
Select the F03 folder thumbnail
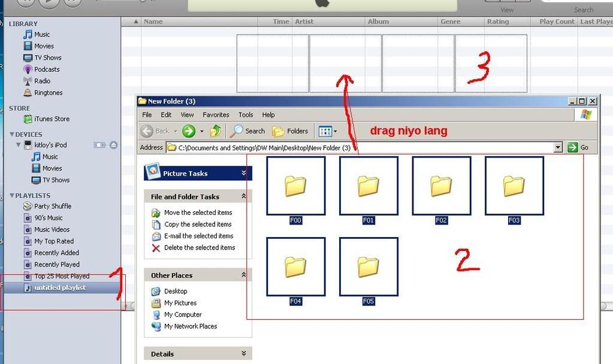tap(514, 186)
